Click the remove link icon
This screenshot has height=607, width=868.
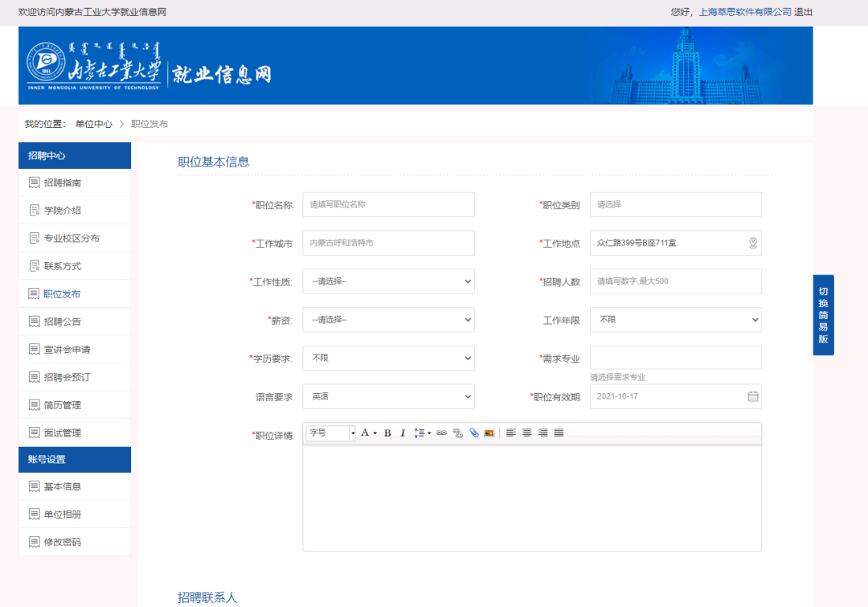pyautogui.click(x=457, y=433)
